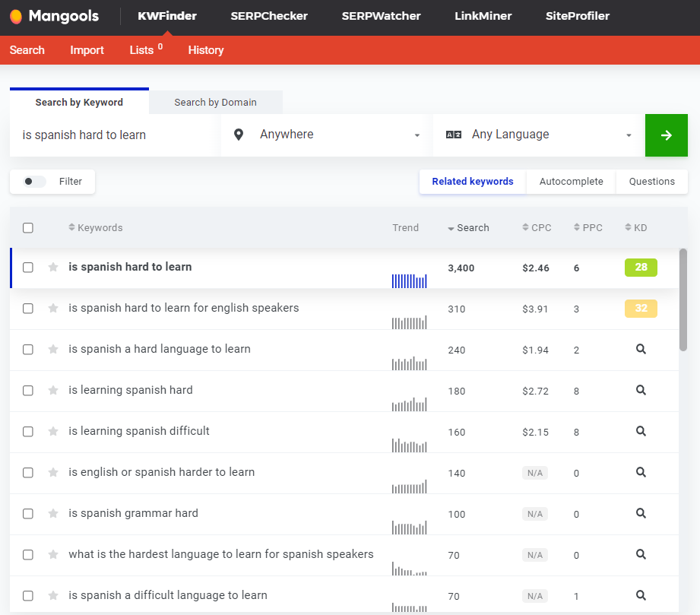Click the yellow KD badge 32
700x615 pixels.
[641, 308]
